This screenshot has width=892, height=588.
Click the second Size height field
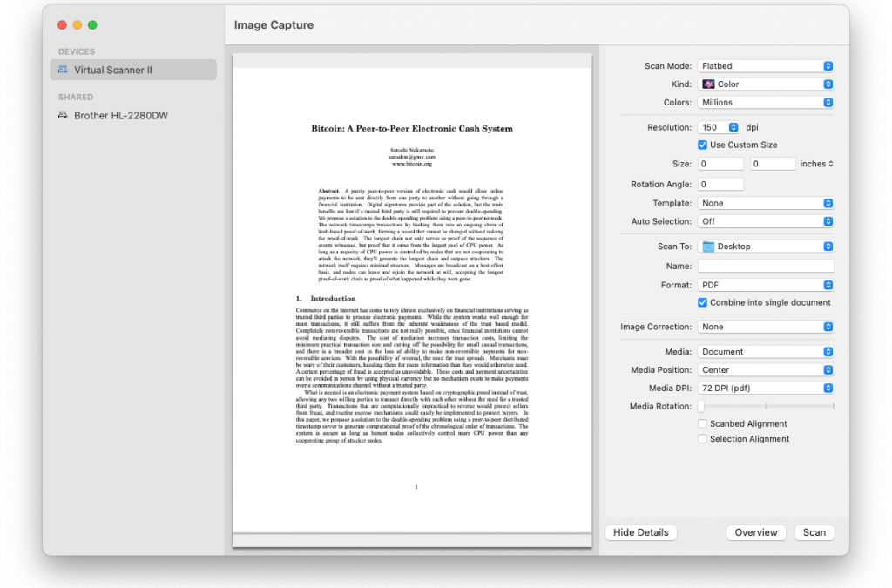(773, 164)
